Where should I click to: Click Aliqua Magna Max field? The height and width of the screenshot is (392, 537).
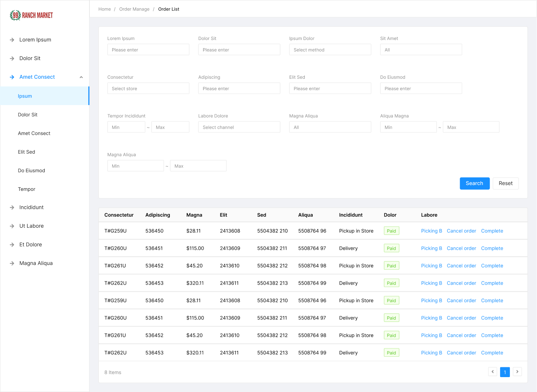[x=471, y=127]
